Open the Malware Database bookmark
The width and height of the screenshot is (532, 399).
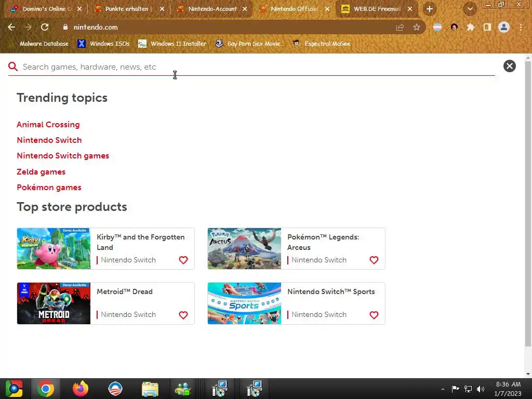point(44,44)
